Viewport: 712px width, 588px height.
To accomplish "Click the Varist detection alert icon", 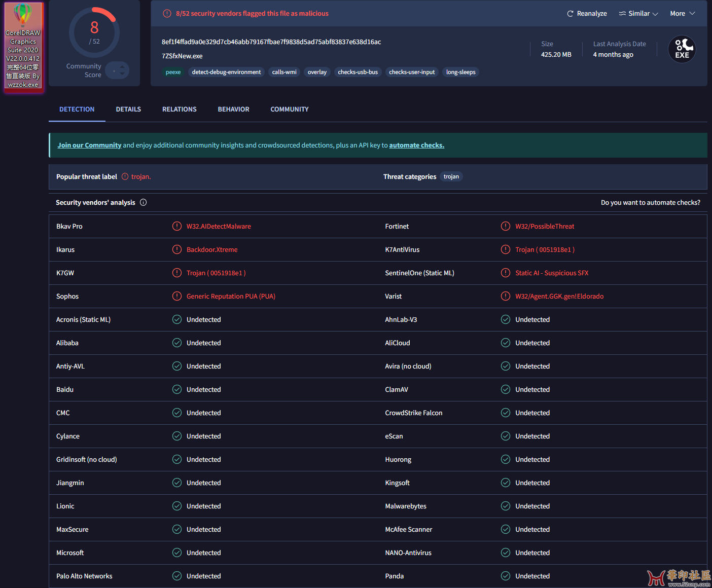I will point(506,296).
